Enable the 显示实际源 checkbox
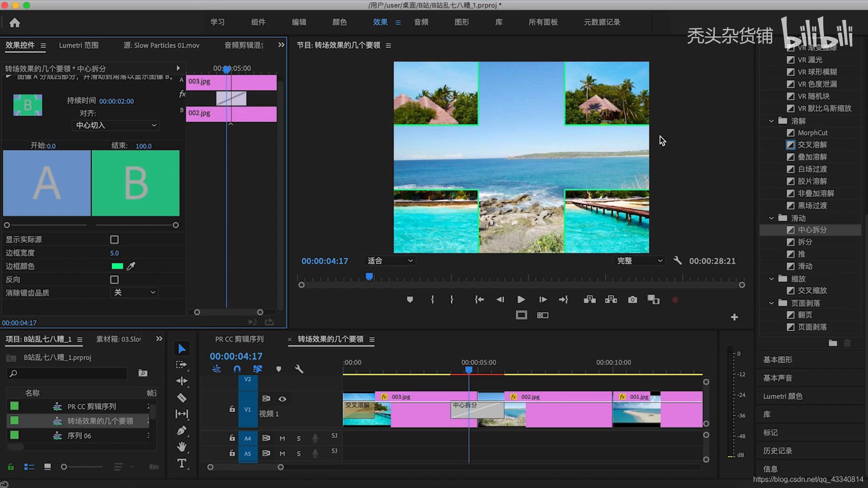 tap(114, 239)
